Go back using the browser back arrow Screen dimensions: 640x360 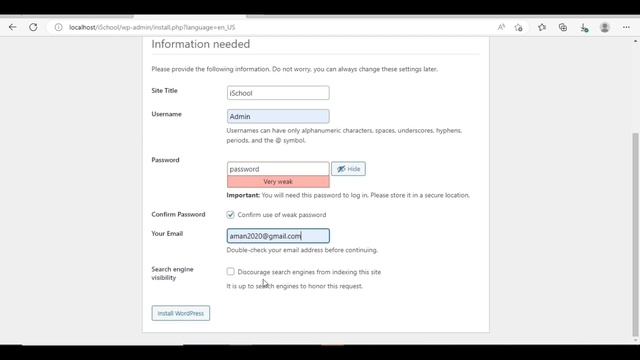click(13, 27)
